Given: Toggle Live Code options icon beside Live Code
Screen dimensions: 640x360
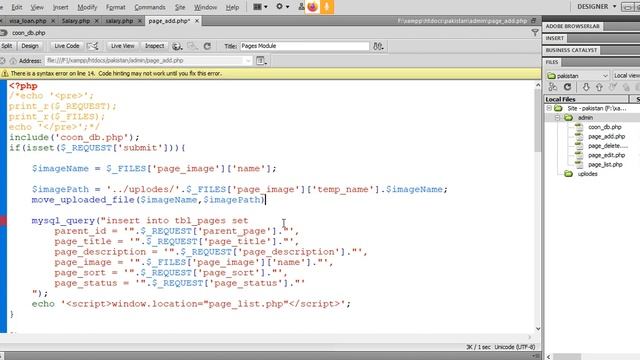Looking at the screenshot, I should [x=93, y=46].
